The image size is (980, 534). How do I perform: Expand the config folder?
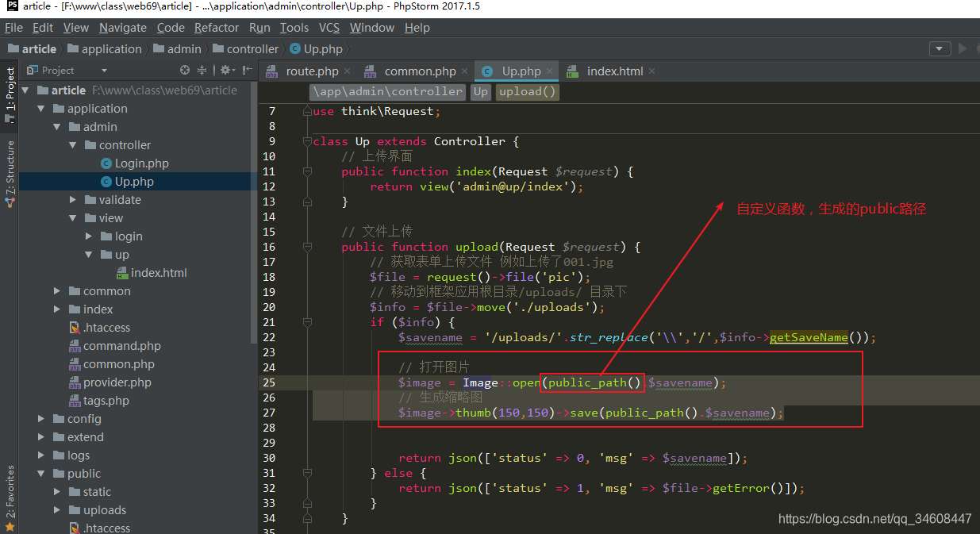[40, 419]
